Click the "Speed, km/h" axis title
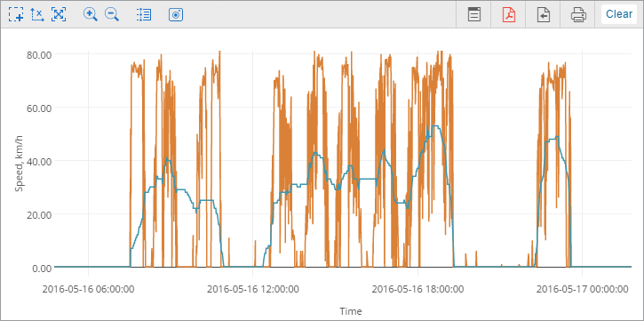644x321 pixels. (x=19, y=161)
